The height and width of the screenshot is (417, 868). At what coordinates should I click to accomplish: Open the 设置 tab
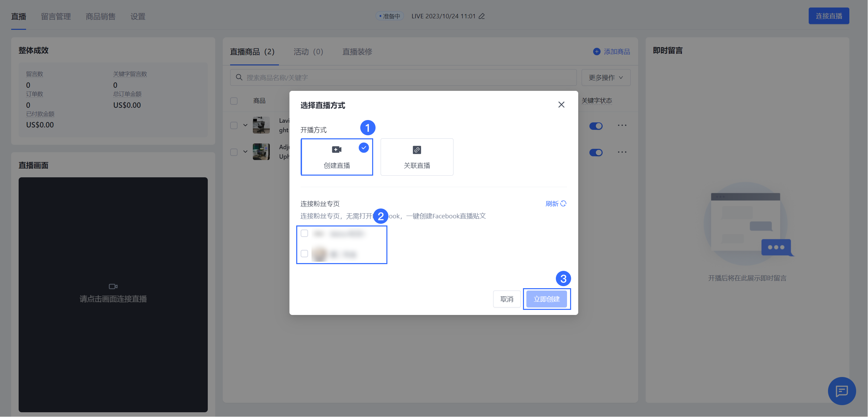(x=138, y=16)
